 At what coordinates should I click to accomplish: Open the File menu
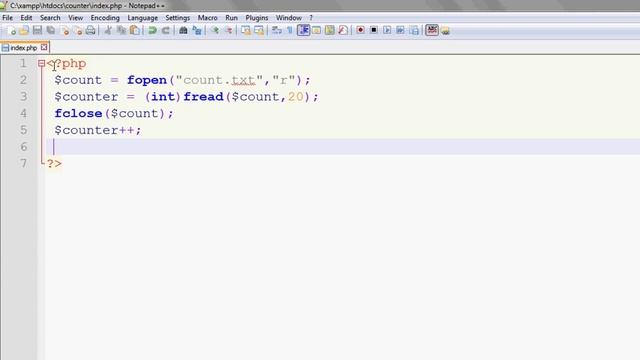[7, 18]
